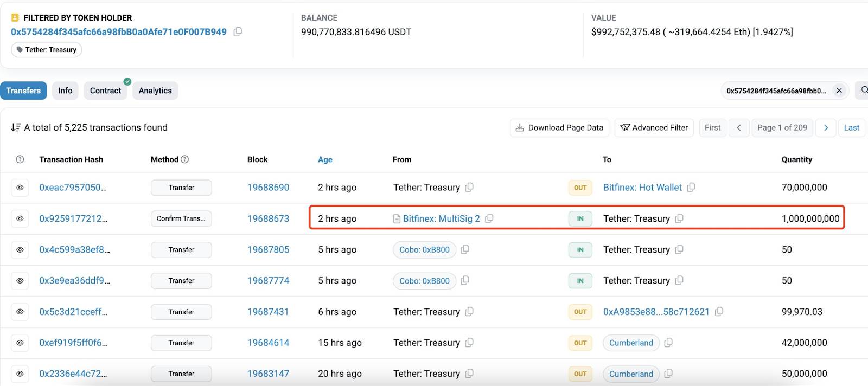The image size is (868, 386).
Task: Open block 19688690 link
Action: tap(268, 188)
